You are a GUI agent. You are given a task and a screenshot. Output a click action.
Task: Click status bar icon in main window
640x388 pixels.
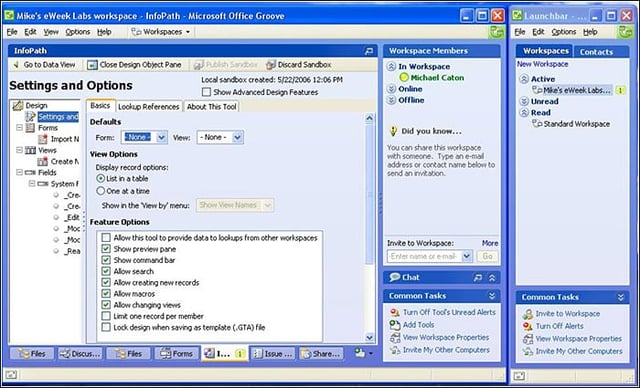point(11,375)
